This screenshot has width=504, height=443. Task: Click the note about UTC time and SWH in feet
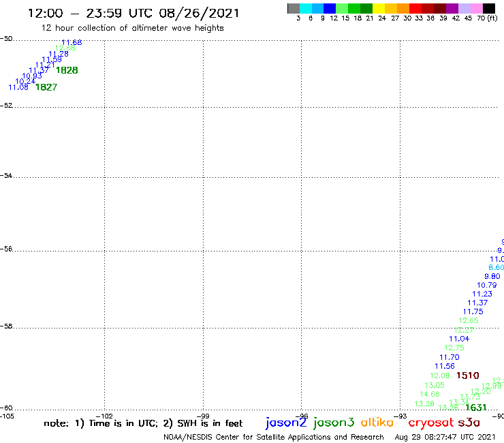tap(143, 423)
